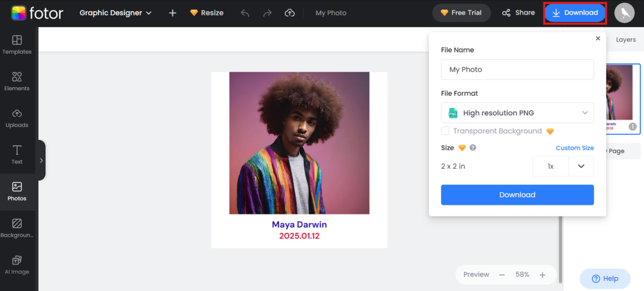Select the page 1 thumbnail
This screenshot has height=291, width=644.
(x=623, y=99)
